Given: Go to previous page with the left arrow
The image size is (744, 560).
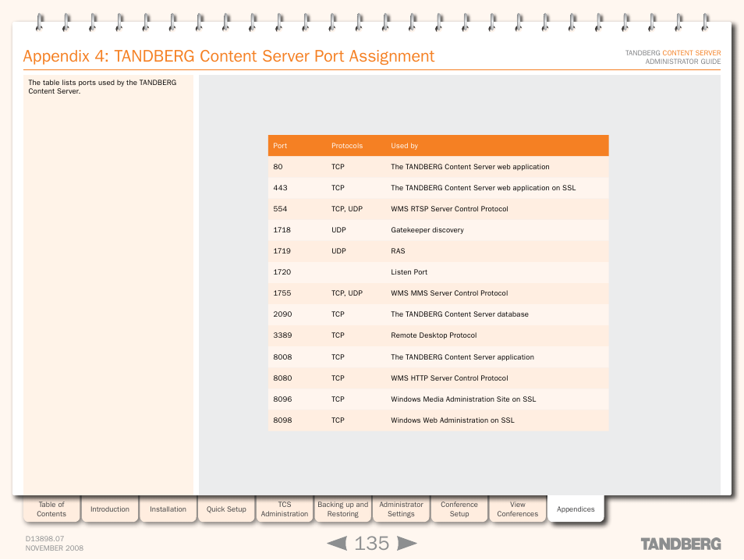Looking at the screenshot, I should pyautogui.click(x=338, y=543).
